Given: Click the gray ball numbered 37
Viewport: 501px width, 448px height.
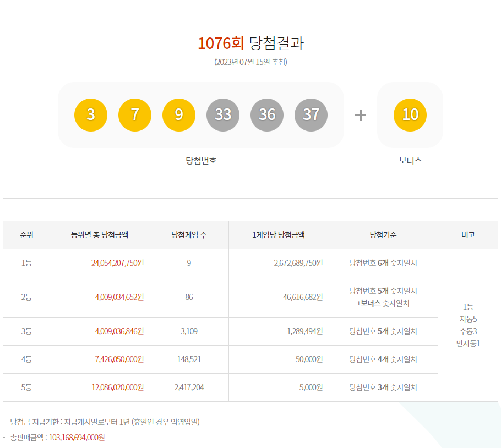Looking at the screenshot, I should 311,115.
